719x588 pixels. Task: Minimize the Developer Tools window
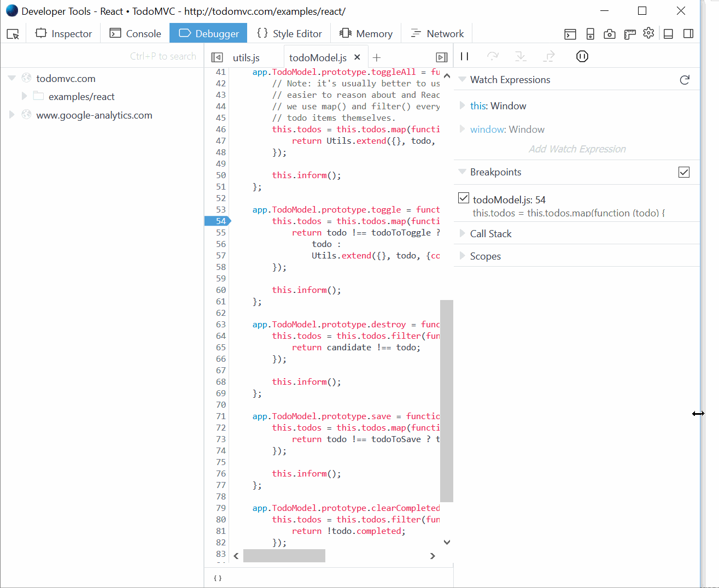tap(604, 11)
